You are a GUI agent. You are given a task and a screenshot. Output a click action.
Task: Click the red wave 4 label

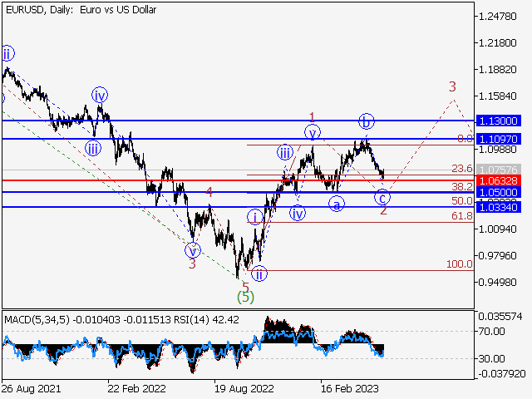pos(209,192)
